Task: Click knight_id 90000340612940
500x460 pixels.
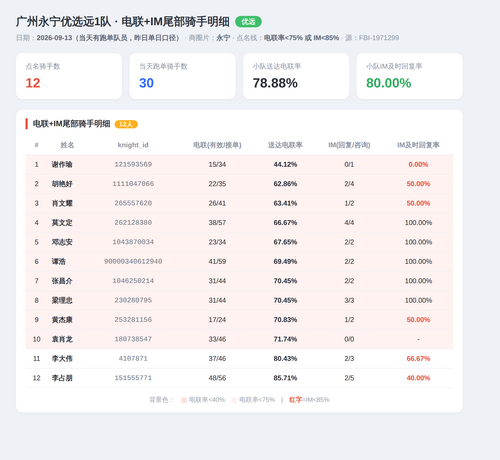Action: pos(133,261)
